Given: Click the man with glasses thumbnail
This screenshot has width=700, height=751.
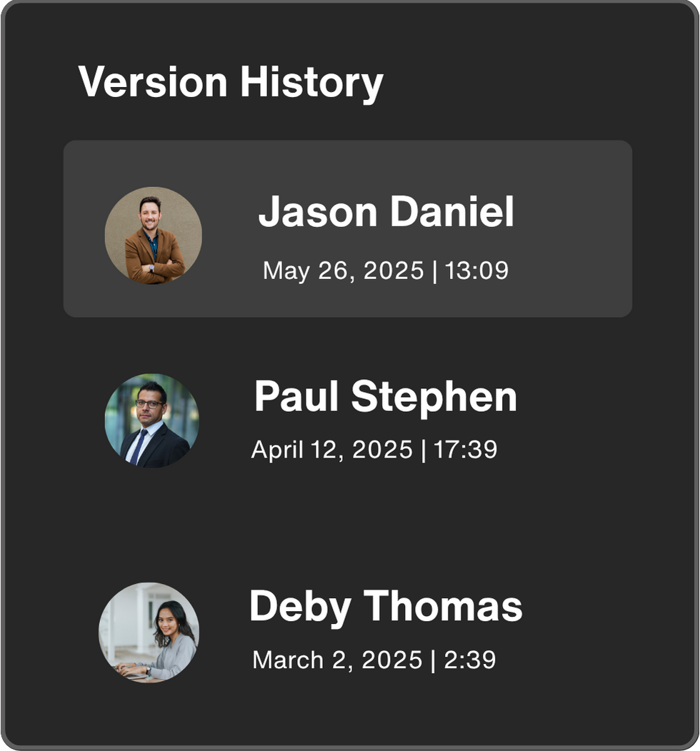Looking at the screenshot, I should 152,420.
